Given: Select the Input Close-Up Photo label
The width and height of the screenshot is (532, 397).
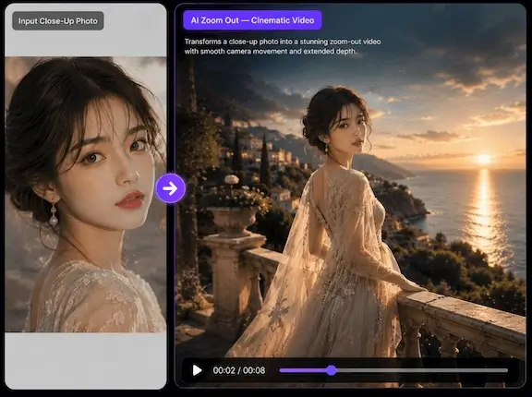Looking at the screenshot, I should [58, 21].
